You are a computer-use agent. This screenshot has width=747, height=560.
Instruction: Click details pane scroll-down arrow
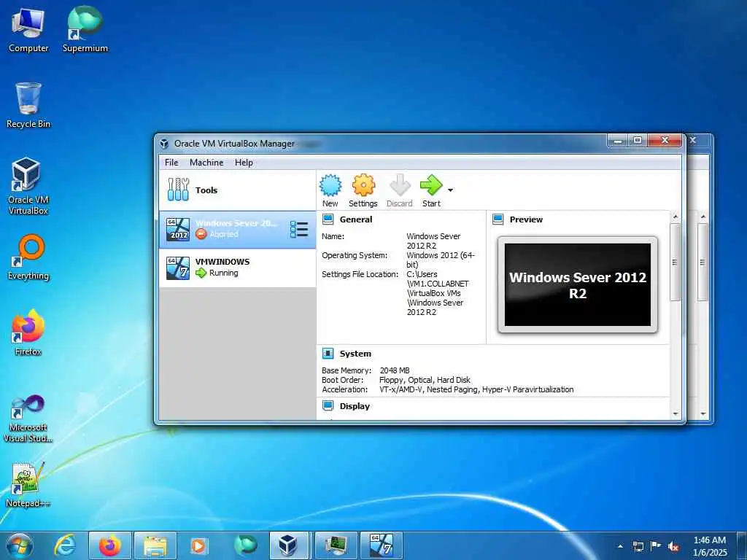click(x=675, y=414)
